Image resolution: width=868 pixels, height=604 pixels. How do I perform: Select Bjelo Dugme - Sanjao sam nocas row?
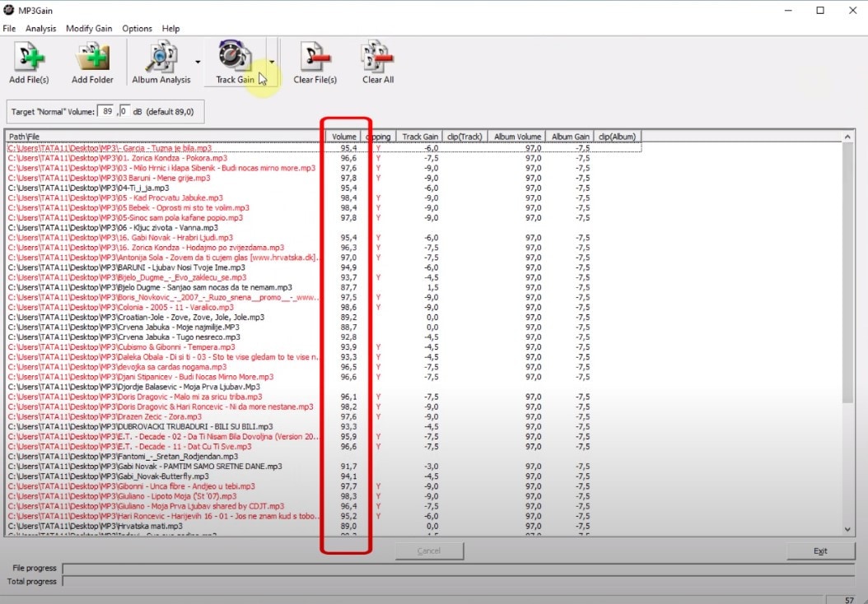(x=324, y=288)
